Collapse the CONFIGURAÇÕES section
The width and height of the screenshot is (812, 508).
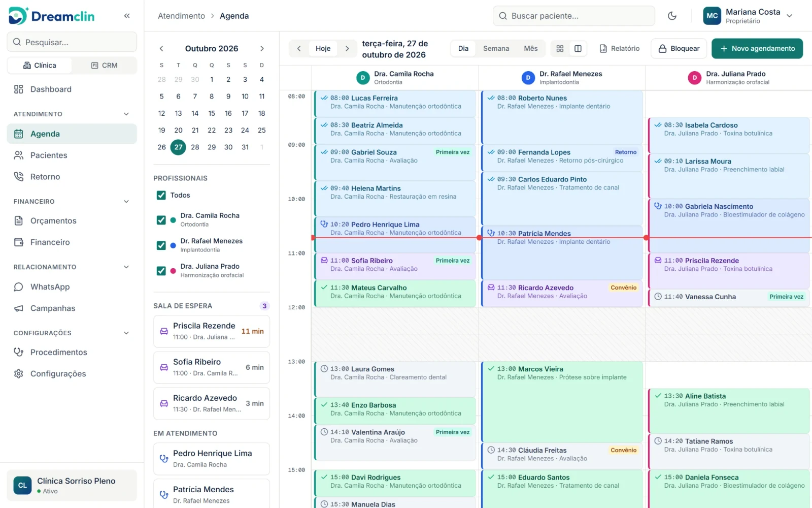[x=126, y=333]
